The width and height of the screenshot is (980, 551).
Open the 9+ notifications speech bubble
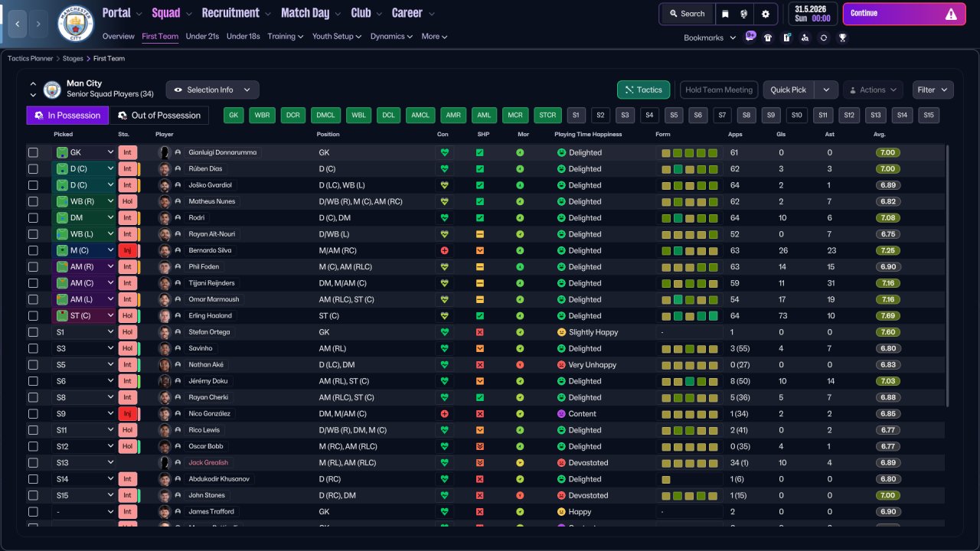point(750,36)
